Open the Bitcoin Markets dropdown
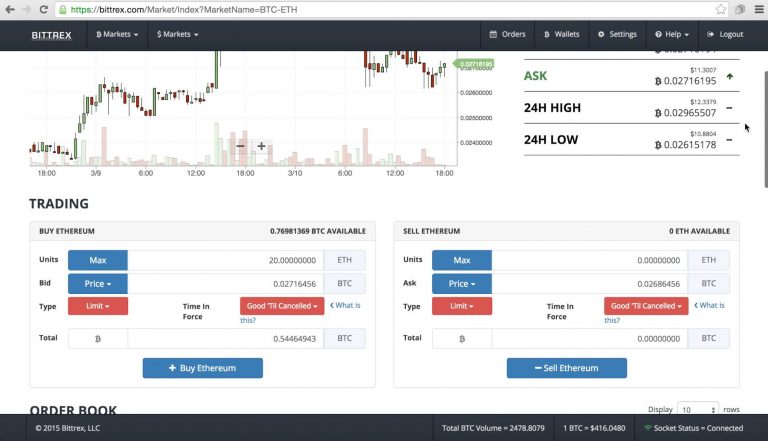This screenshot has height=441, width=768. [117, 34]
